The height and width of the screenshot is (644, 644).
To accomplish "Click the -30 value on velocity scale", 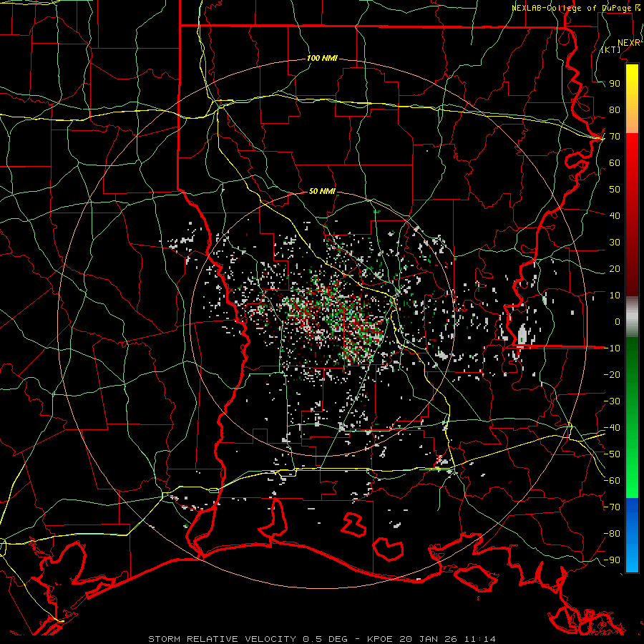I will pos(612,401).
